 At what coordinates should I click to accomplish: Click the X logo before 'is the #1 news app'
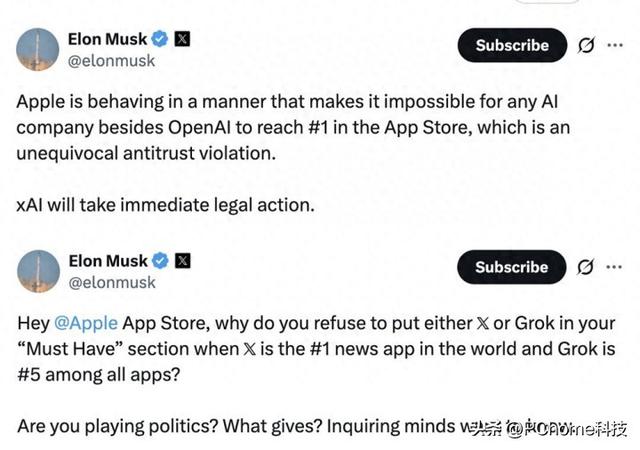click(x=249, y=350)
